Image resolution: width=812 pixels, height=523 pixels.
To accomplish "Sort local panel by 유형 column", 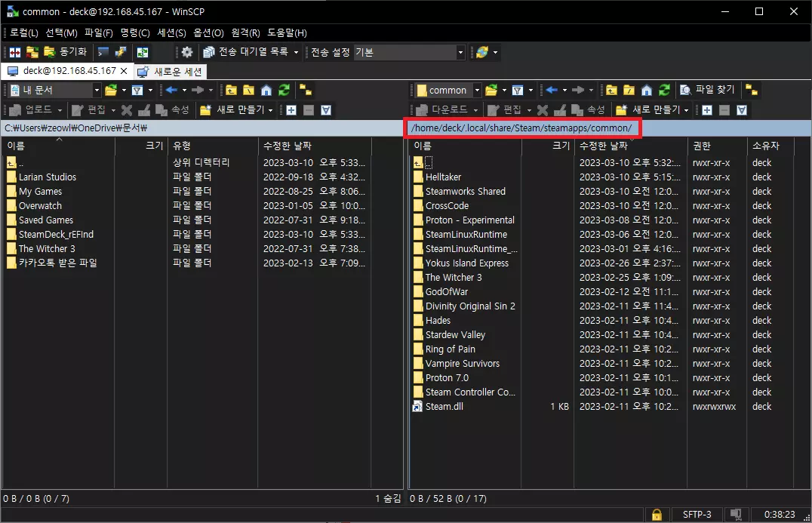I will point(212,146).
